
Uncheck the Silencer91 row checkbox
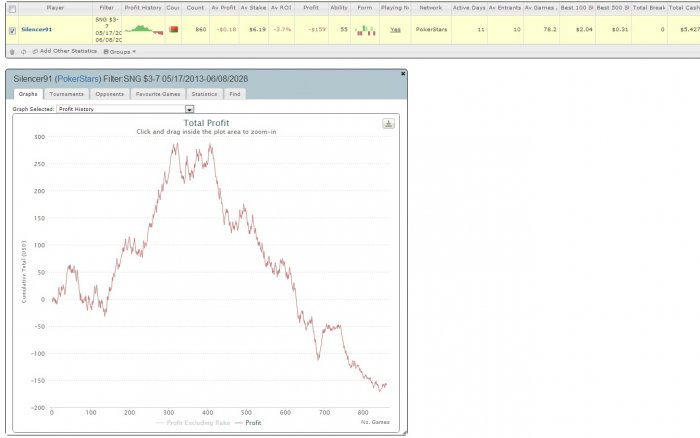pos(12,31)
